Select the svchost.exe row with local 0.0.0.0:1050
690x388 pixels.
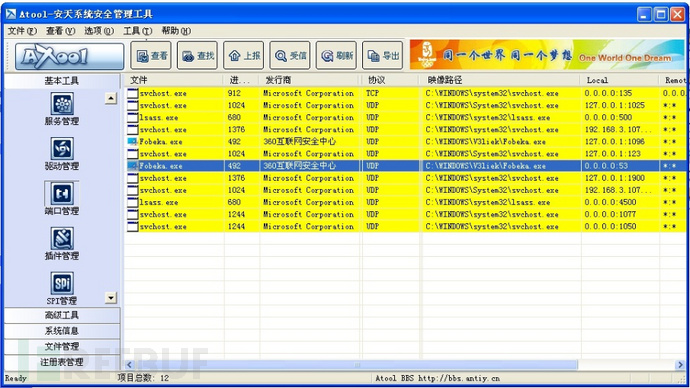pyautogui.click(x=405, y=227)
